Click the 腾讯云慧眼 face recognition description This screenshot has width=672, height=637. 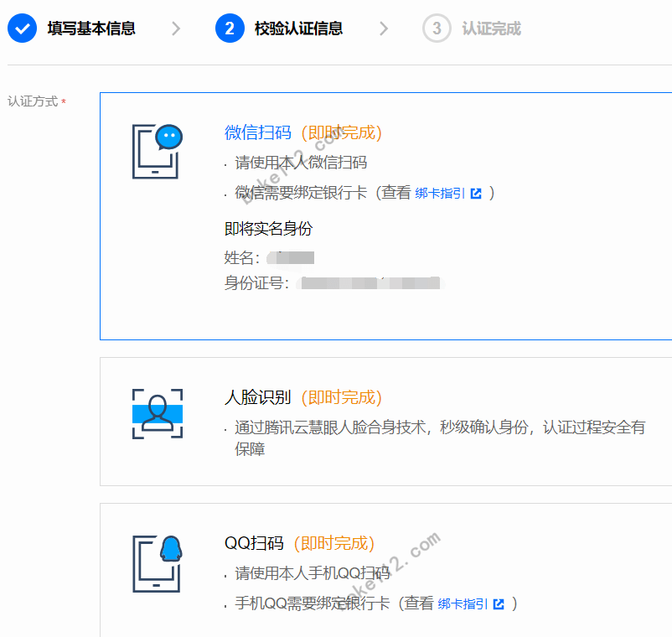point(440,438)
